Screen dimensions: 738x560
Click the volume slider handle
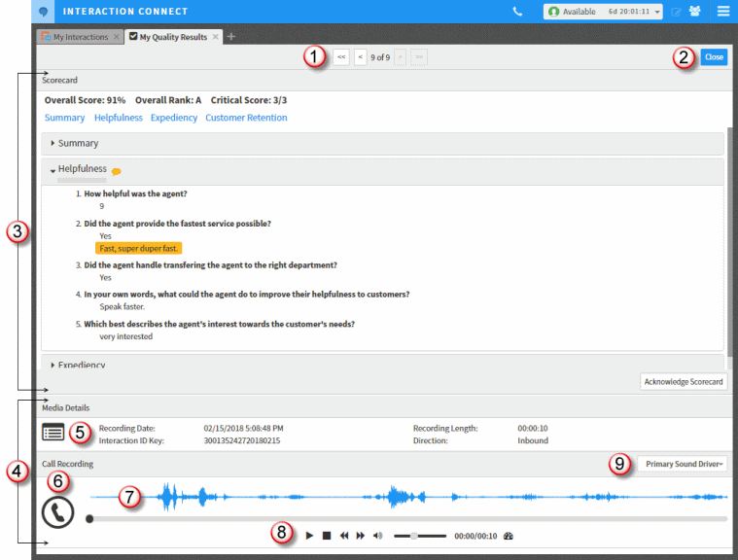pos(414,536)
